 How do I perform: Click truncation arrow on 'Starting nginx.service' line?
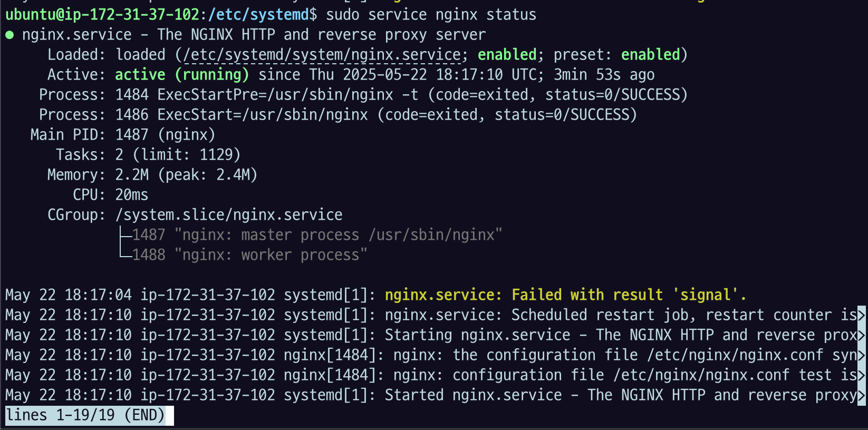(x=862, y=335)
